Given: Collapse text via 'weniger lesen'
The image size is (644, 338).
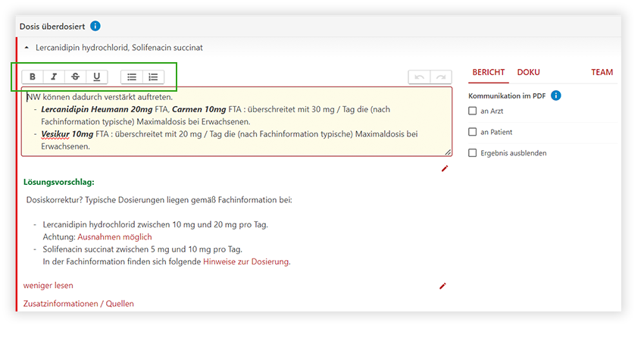Looking at the screenshot, I should tap(48, 286).
